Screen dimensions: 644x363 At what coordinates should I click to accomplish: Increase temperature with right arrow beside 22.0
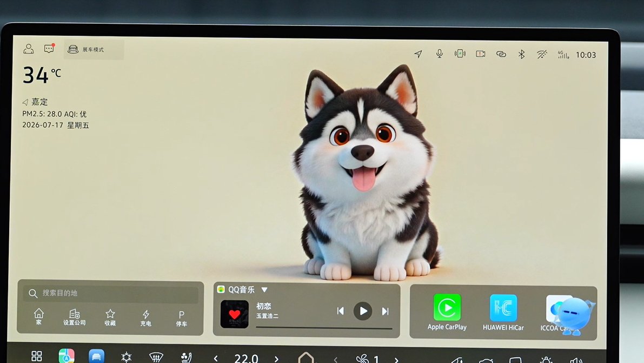276,359
